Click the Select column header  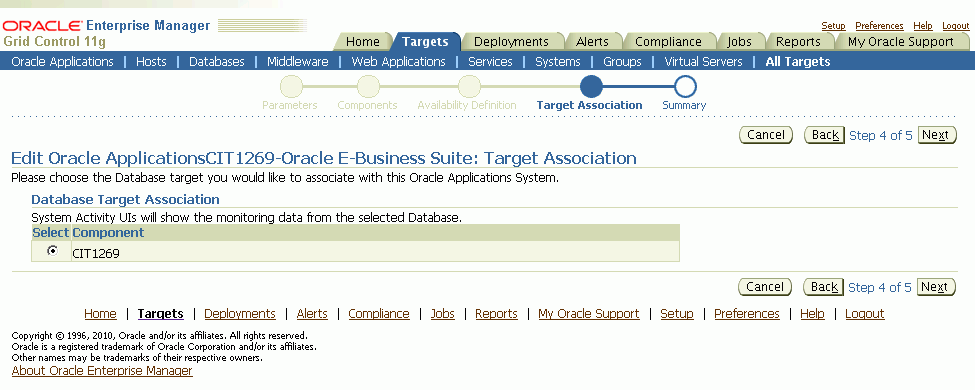point(51,233)
